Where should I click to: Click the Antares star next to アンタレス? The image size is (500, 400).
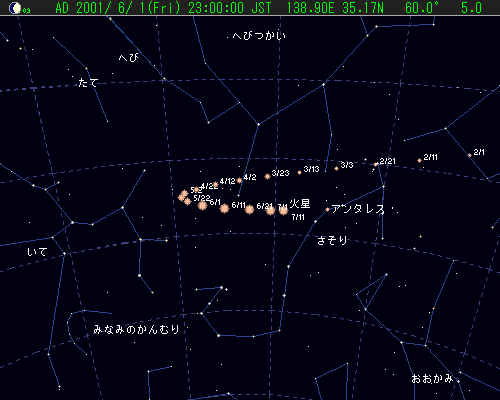coord(327,210)
